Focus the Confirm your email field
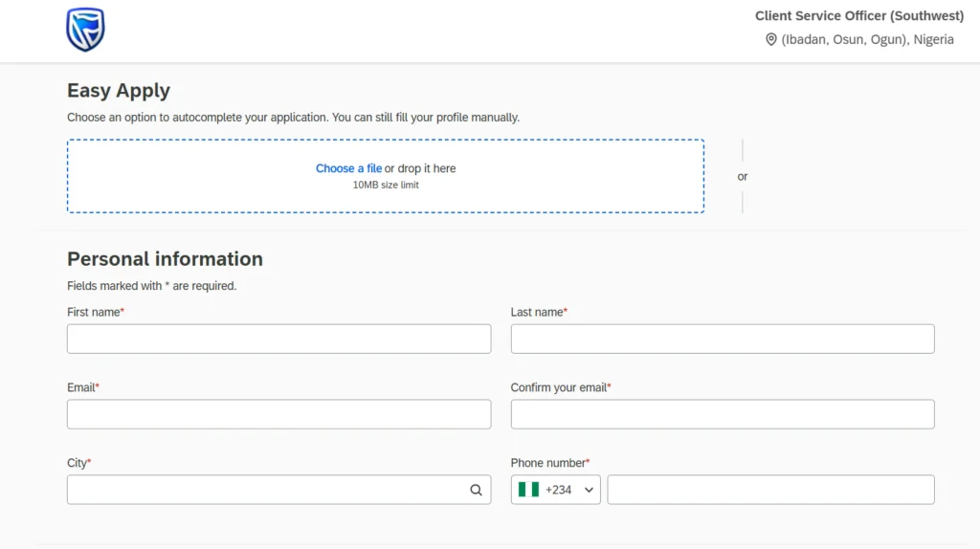980x549 pixels. [x=723, y=415]
